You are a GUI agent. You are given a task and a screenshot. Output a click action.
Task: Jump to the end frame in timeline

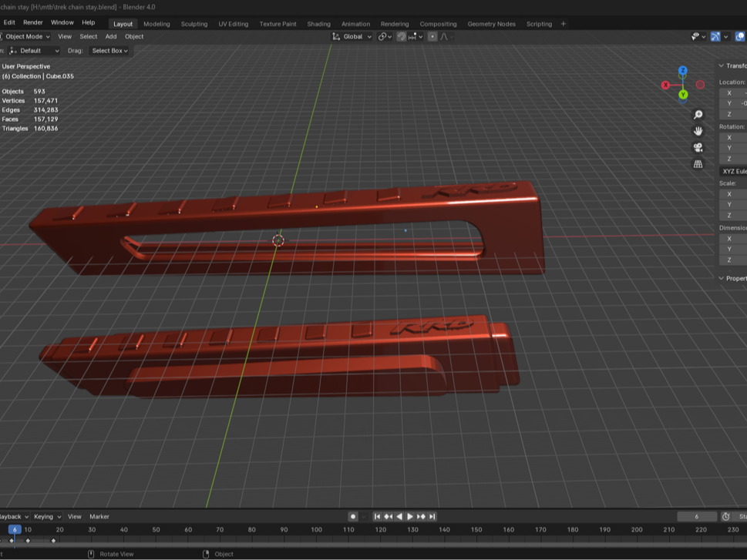point(432,517)
